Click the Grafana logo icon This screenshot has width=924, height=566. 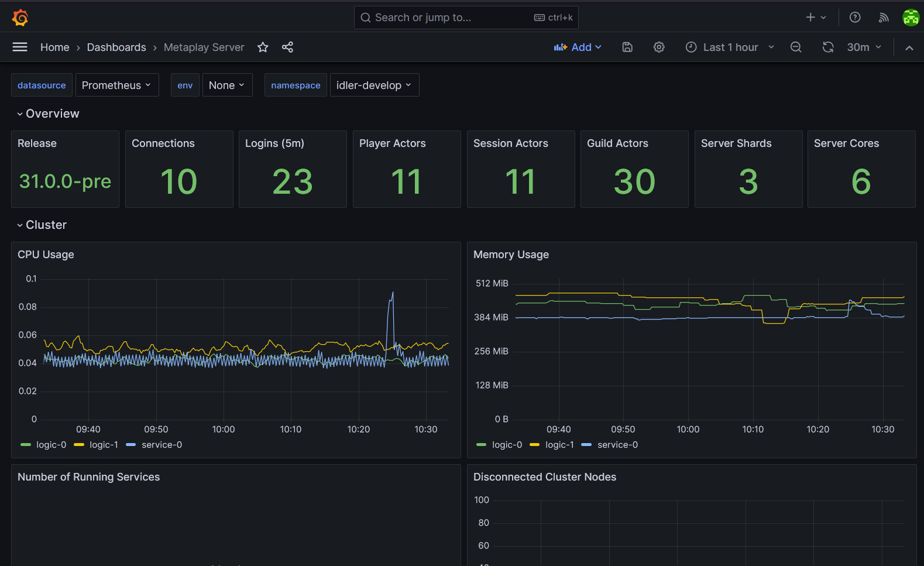coord(20,18)
